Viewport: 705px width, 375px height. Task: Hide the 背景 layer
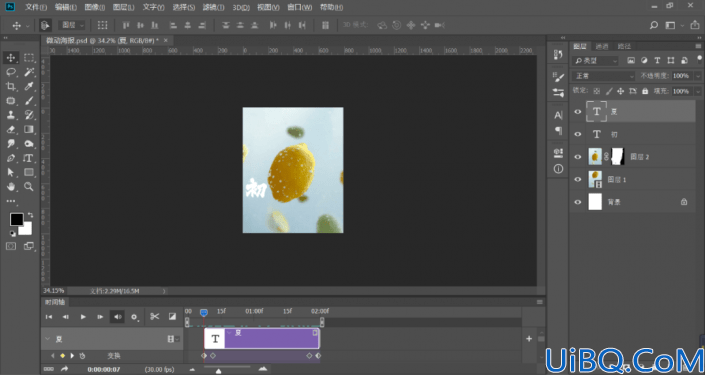click(578, 202)
